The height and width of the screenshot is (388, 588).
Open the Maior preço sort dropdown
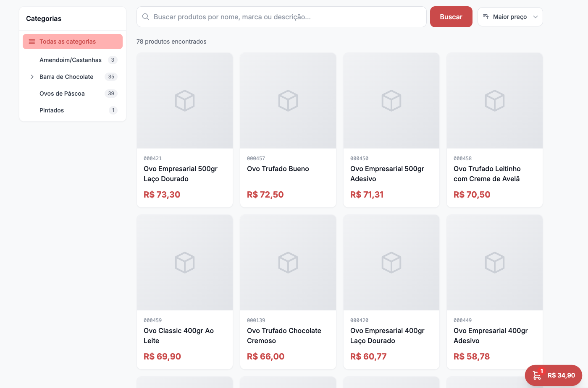510,17
